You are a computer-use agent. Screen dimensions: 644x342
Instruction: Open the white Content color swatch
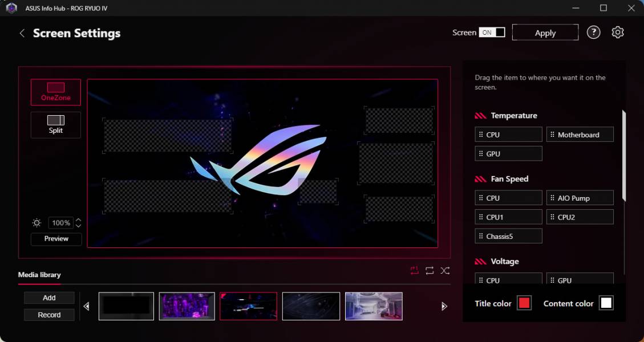tap(606, 303)
